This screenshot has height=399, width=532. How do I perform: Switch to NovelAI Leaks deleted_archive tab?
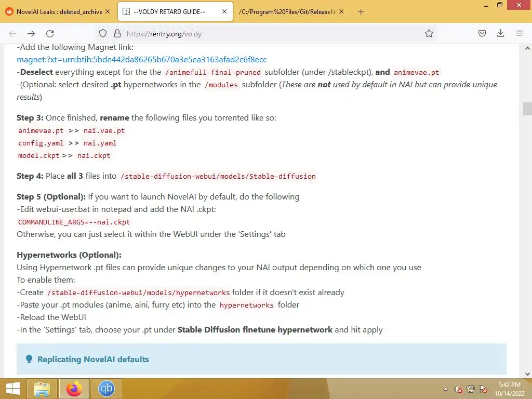tap(59, 12)
